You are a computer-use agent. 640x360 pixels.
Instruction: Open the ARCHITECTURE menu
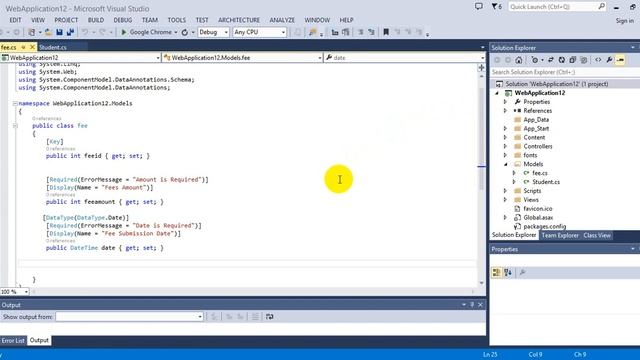[x=239, y=20]
